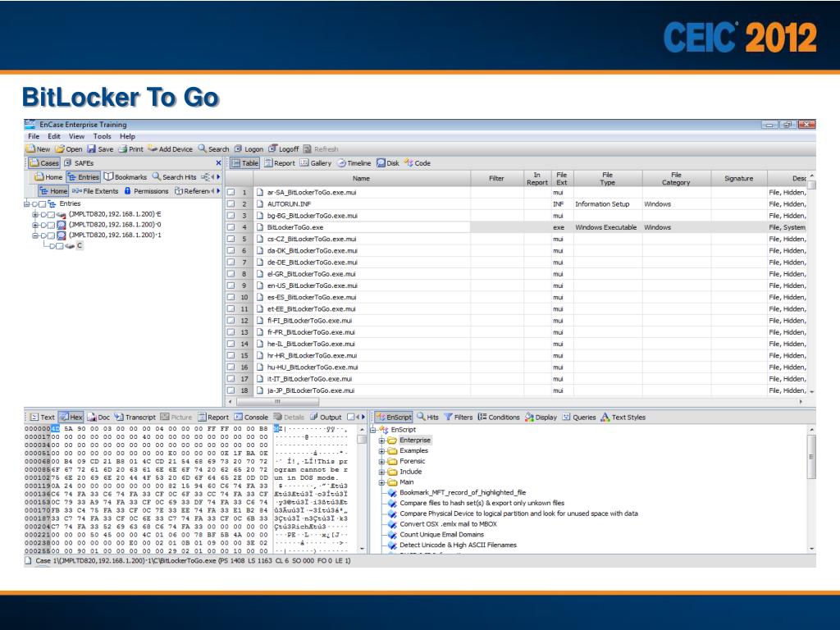Image resolution: width=840 pixels, height=630 pixels.
Task: Open the Console tab
Action: tap(251, 417)
